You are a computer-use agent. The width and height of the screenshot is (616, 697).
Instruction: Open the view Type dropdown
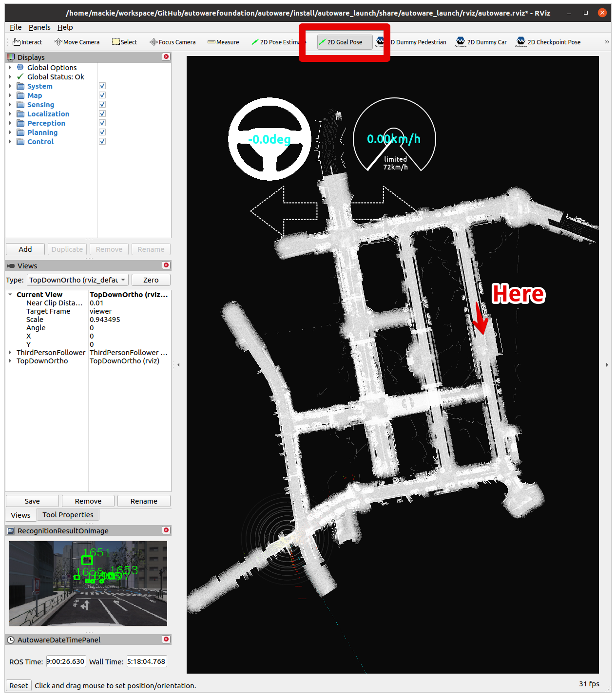77,280
